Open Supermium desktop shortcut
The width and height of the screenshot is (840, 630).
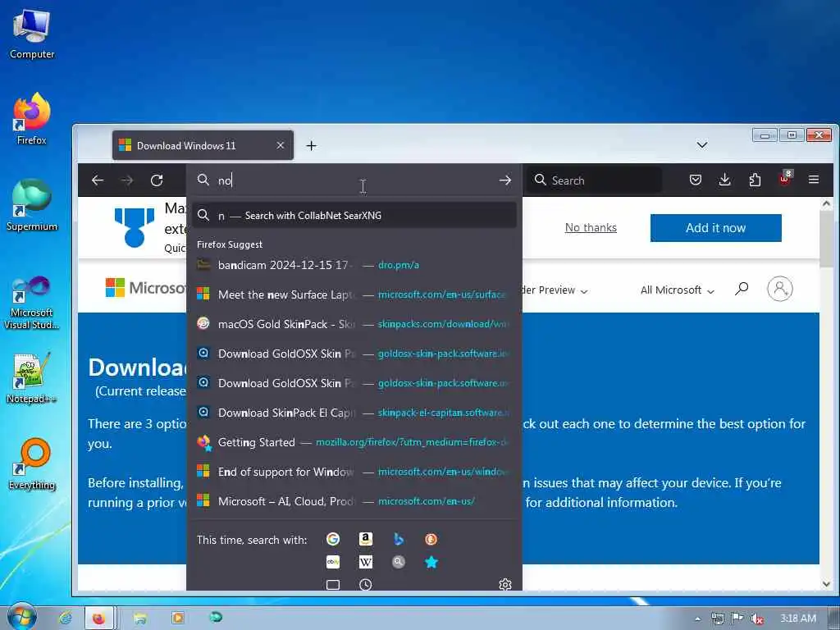(x=32, y=206)
